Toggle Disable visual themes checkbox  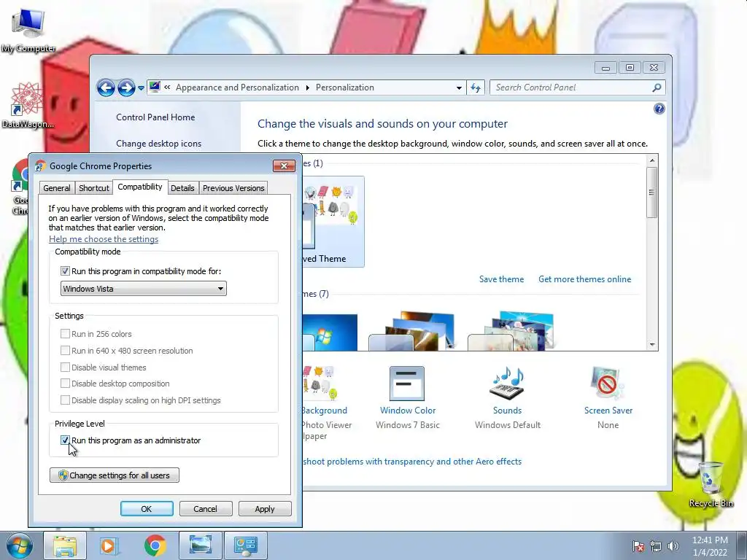pyautogui.click(x=65, y=367)
